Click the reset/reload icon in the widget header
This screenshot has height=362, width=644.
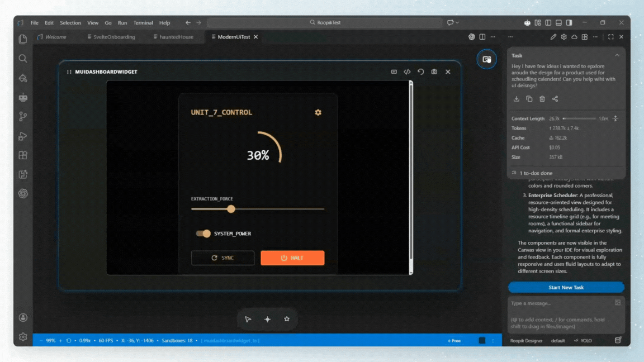(420, 72)
